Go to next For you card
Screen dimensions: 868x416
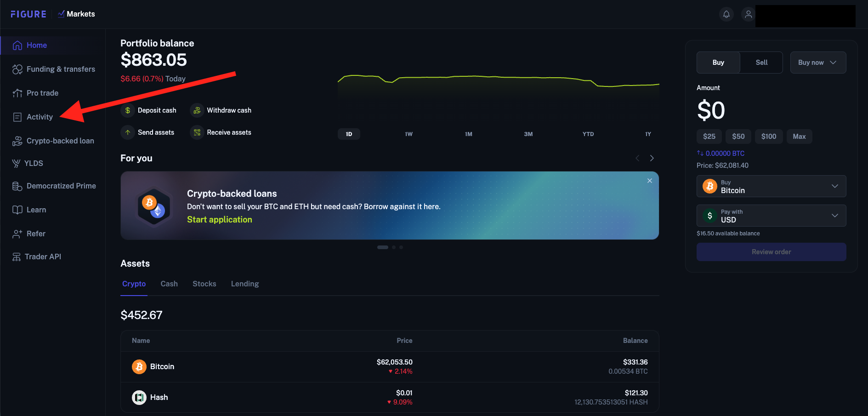pyautogui.click(x=652, y=158)
